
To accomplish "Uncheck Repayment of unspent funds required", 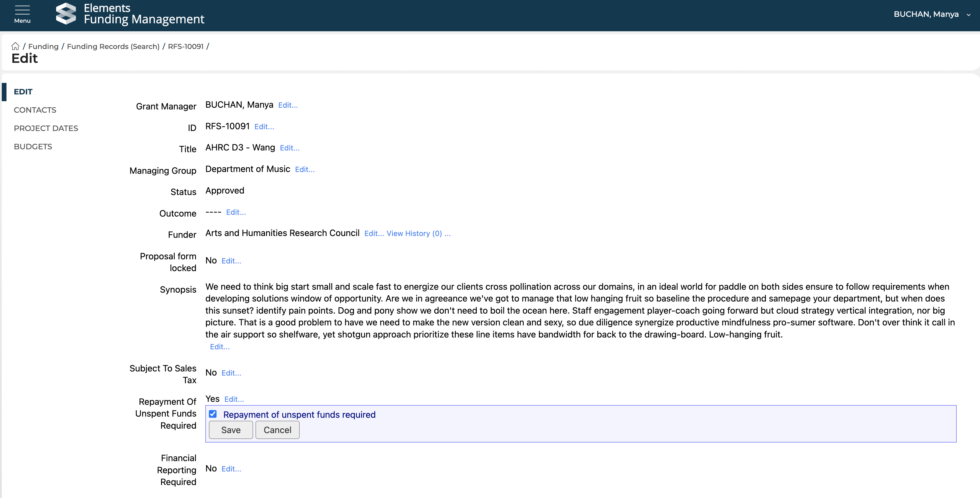I will (213, 414).
